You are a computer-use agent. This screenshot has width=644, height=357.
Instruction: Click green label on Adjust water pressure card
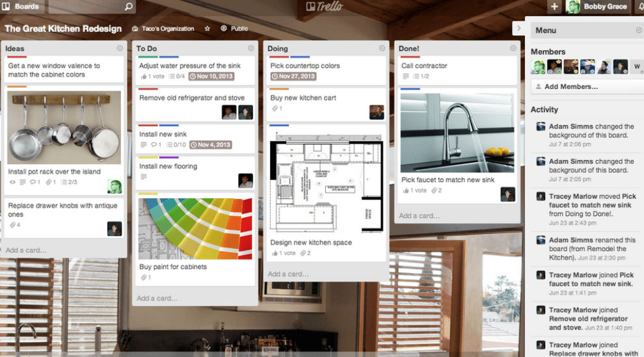tap(148, 57)
